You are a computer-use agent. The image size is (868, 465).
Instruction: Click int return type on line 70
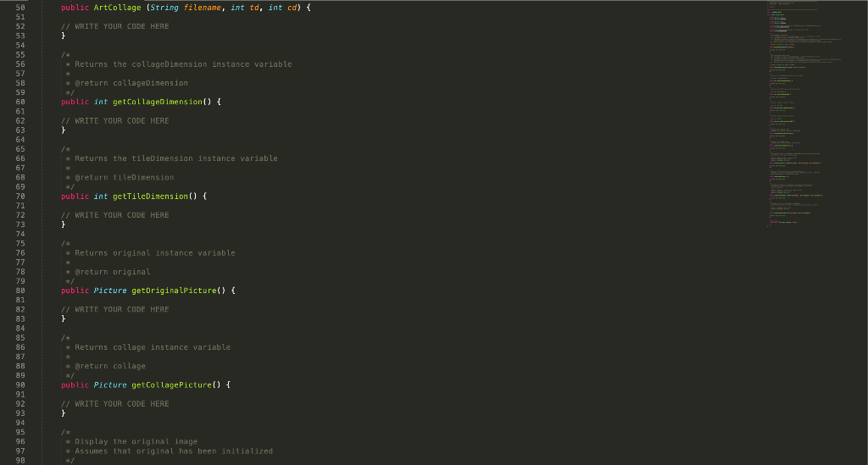click(x=101, y=197)
